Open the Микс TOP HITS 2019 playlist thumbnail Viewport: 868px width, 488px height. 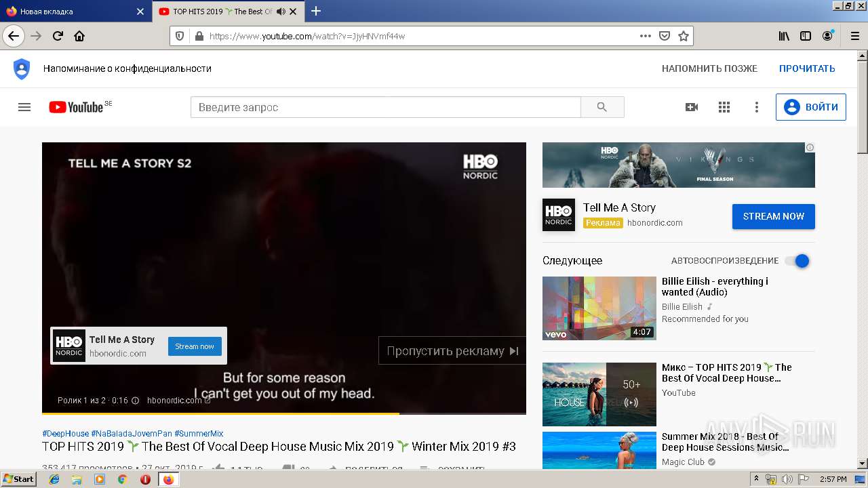click(599, 394)
